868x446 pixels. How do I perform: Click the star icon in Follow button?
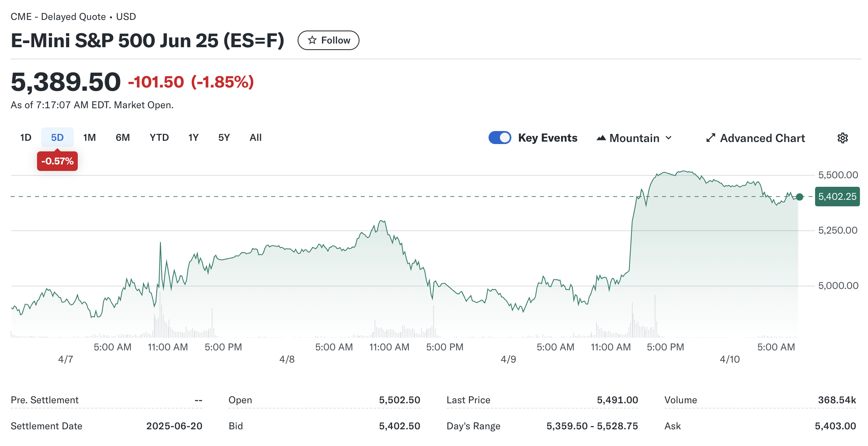(312, 40)
